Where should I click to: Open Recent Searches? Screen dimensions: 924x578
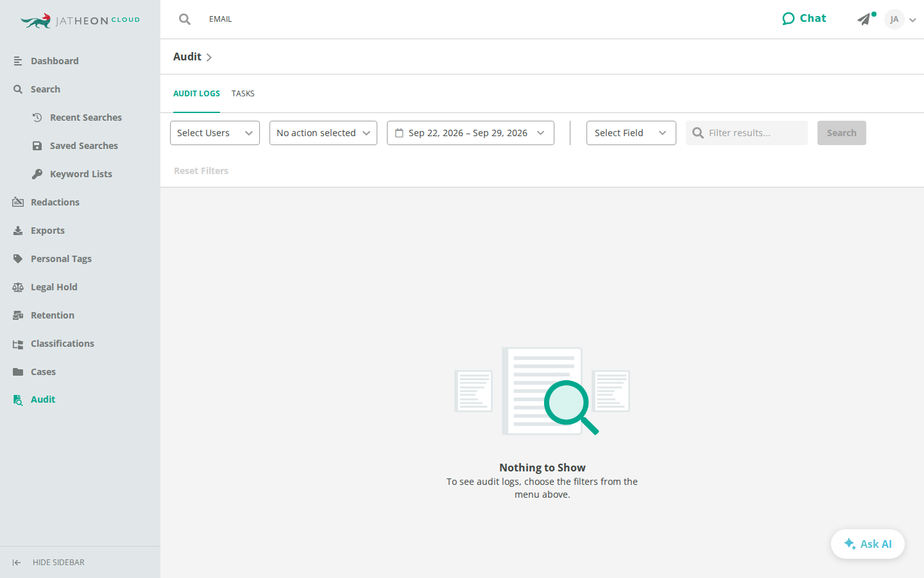(x=86, y=118)
